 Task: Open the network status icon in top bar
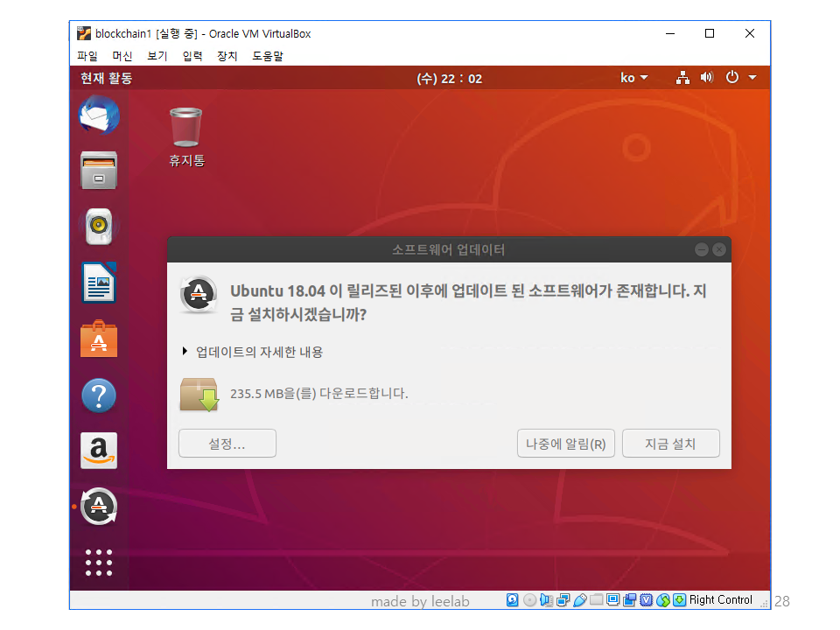pyautogui.click(x=682, y=78)
